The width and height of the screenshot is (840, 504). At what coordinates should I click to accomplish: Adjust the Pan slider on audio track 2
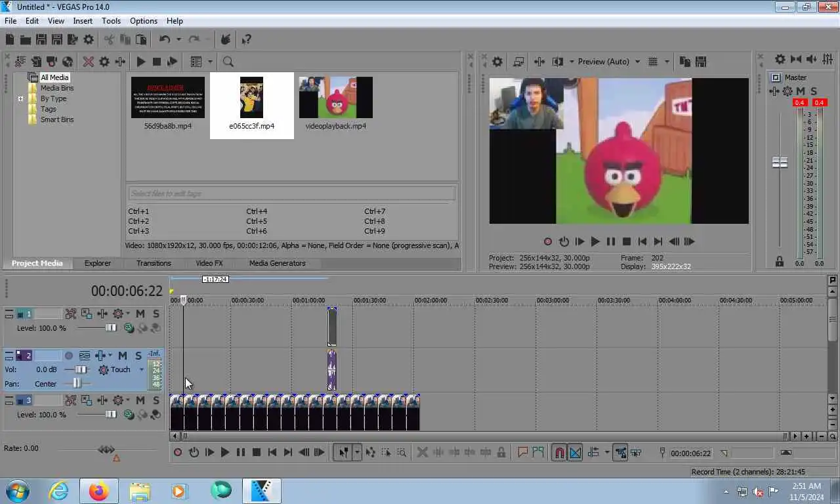click(77, 384)
